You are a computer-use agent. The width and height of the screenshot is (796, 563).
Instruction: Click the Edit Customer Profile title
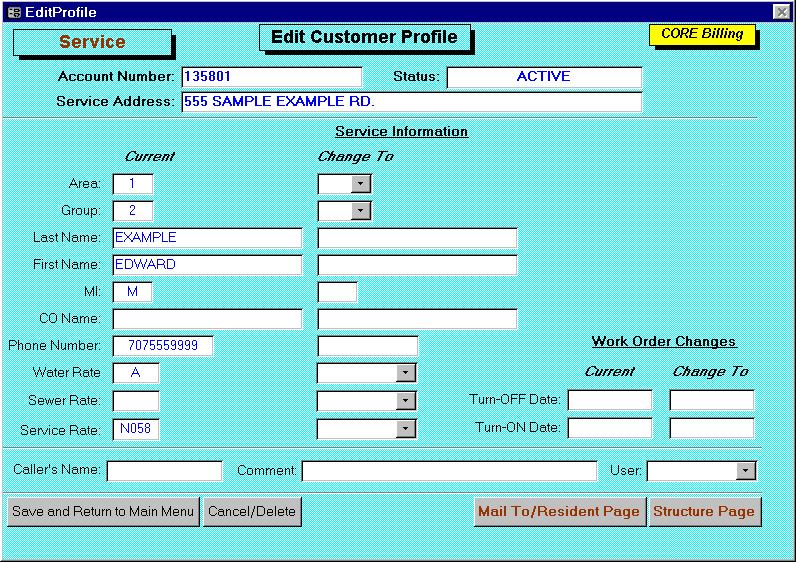(364, 38)
